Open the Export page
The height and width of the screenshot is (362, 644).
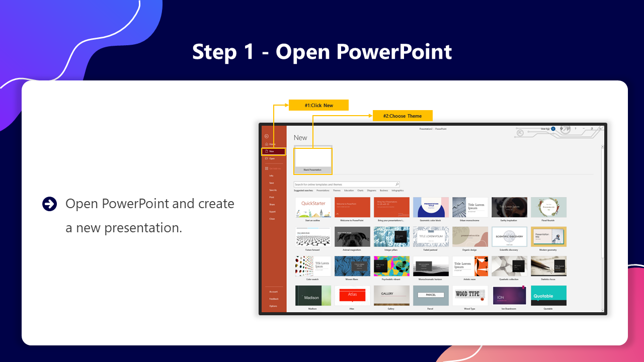(273, 212)
